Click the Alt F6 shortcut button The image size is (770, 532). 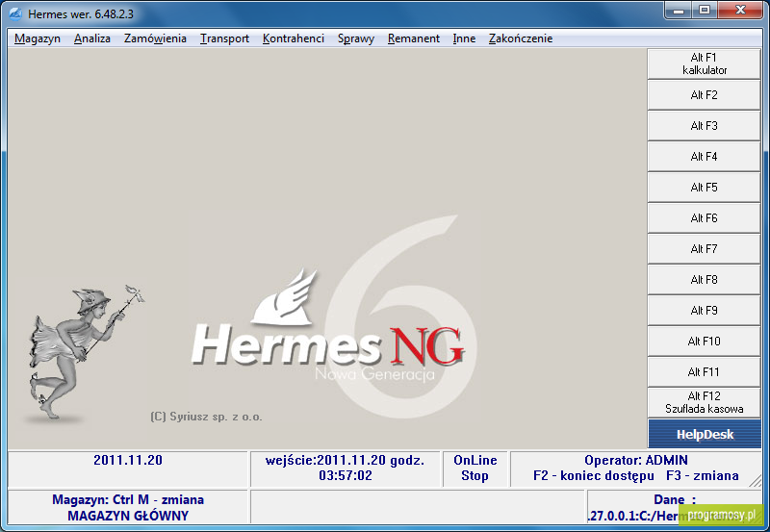tap(704, 218)
